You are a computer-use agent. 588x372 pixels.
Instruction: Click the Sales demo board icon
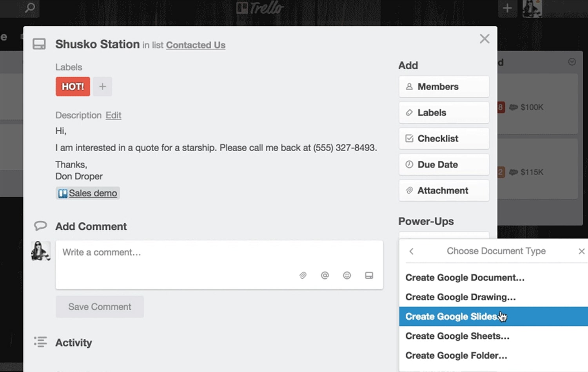click(63, 193)
